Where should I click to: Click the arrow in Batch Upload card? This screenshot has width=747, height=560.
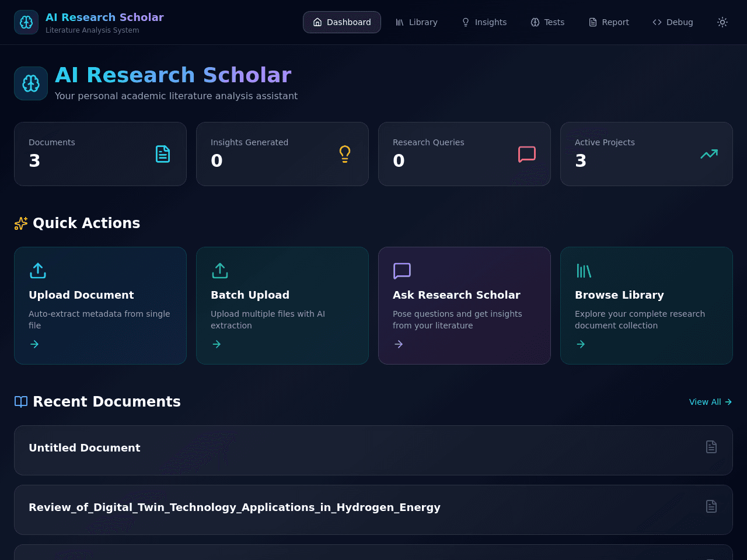217,344
